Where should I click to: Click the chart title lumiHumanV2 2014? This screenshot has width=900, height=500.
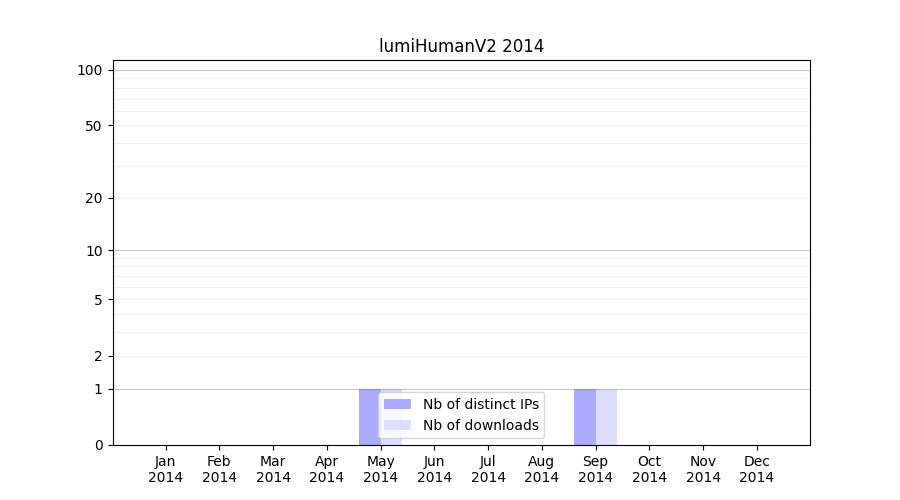point(461,46)
